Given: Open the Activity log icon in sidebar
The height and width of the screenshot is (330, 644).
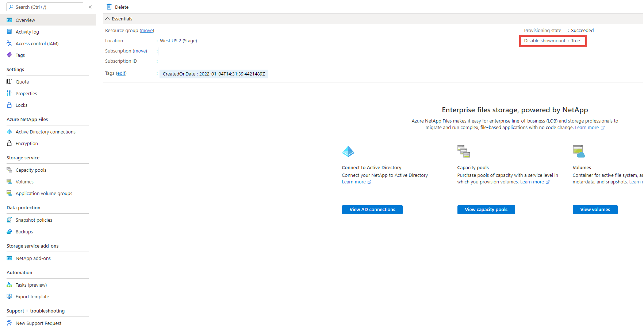Looking at the screenshot, I should (9, 32).
